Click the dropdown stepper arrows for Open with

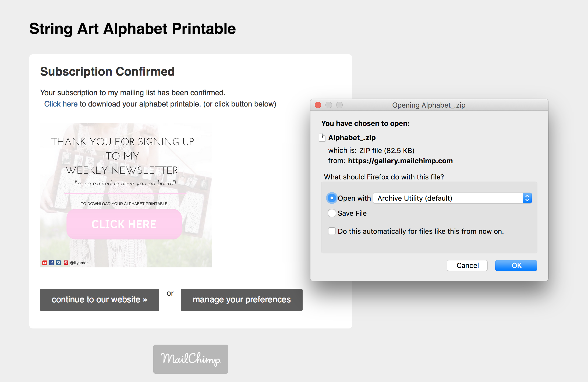point(527,198)
